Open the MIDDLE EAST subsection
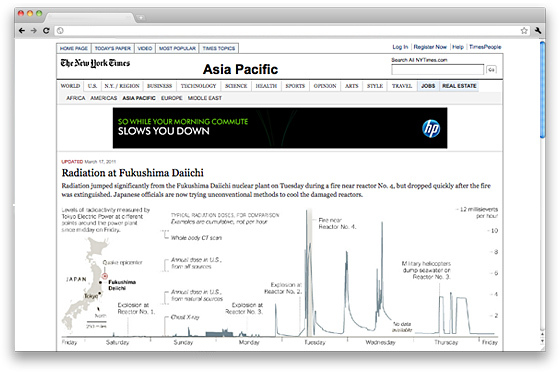Image resolution: width=560 pixels, height=373 pixels. pos(205,98)
